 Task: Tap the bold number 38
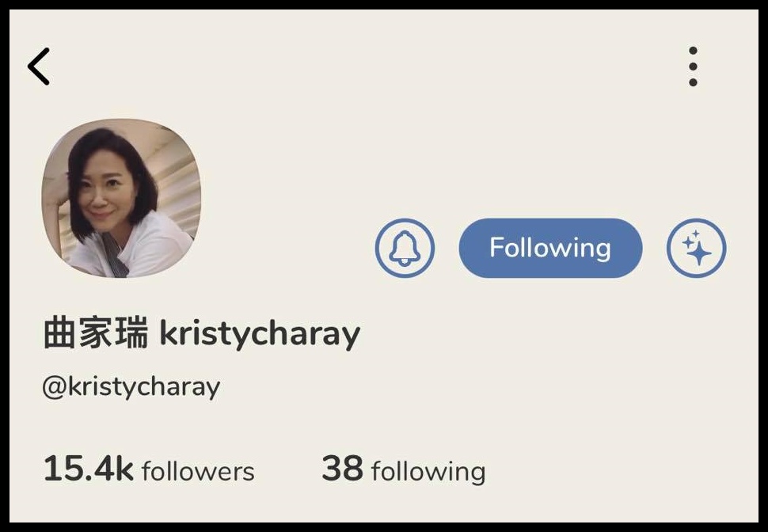coord(342,469)
